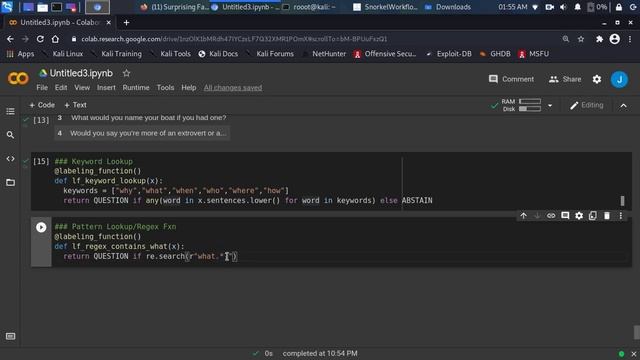Open the command palette keyboard icon

click(x=11, y=336)
